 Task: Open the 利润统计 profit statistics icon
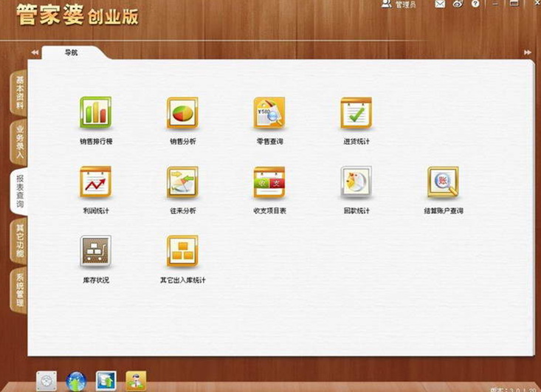95,182
